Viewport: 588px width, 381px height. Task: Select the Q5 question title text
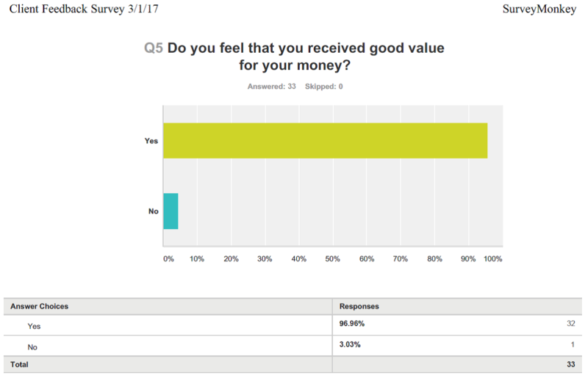(x=295, y=57)
